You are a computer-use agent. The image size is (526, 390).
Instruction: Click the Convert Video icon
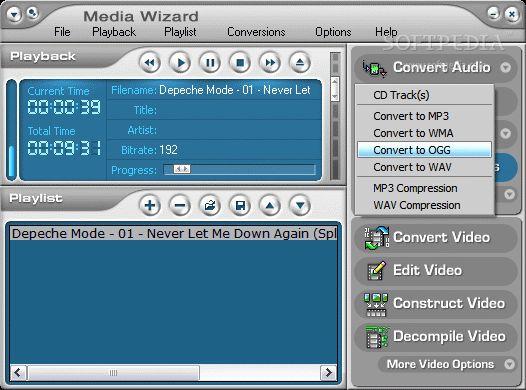click(377, 238)
